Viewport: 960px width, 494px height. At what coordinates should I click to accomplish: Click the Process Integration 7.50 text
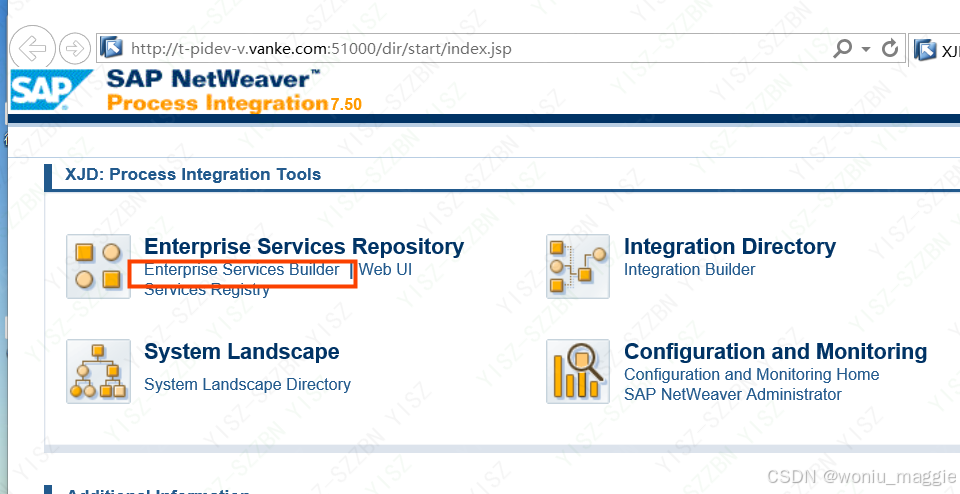click(234, 103)
